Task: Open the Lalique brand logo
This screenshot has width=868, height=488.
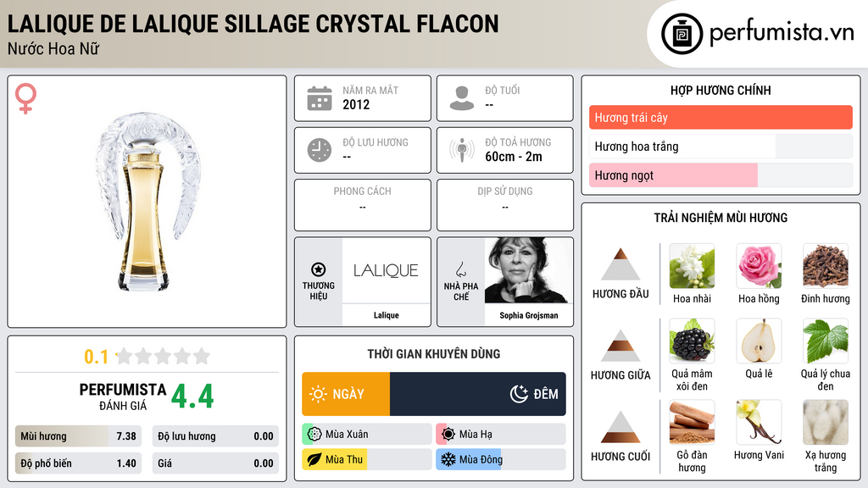Action: tap(386, 270)
